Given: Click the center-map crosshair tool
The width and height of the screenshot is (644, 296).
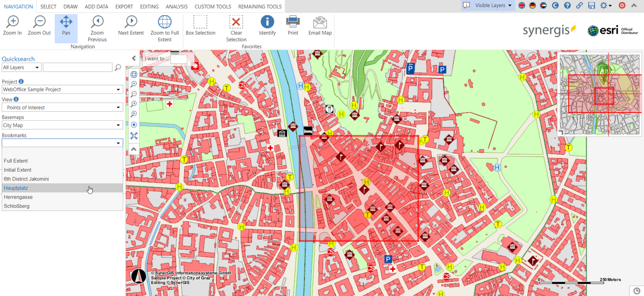Looking at the screenshot, I should 133,125.
